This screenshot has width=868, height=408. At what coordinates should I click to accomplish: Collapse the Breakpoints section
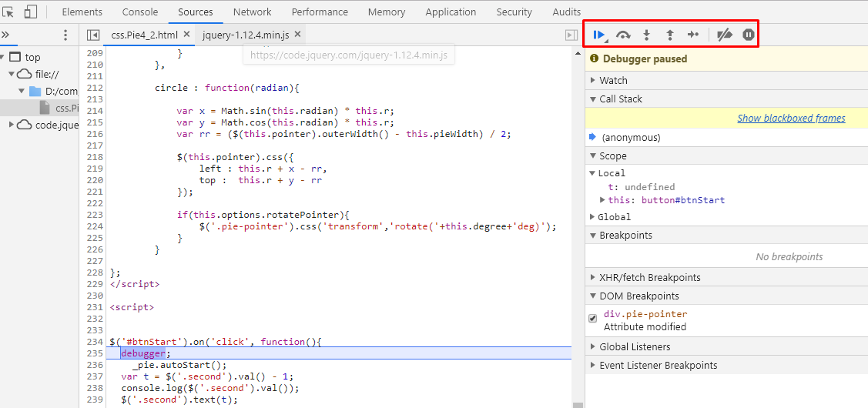[593, 236]
